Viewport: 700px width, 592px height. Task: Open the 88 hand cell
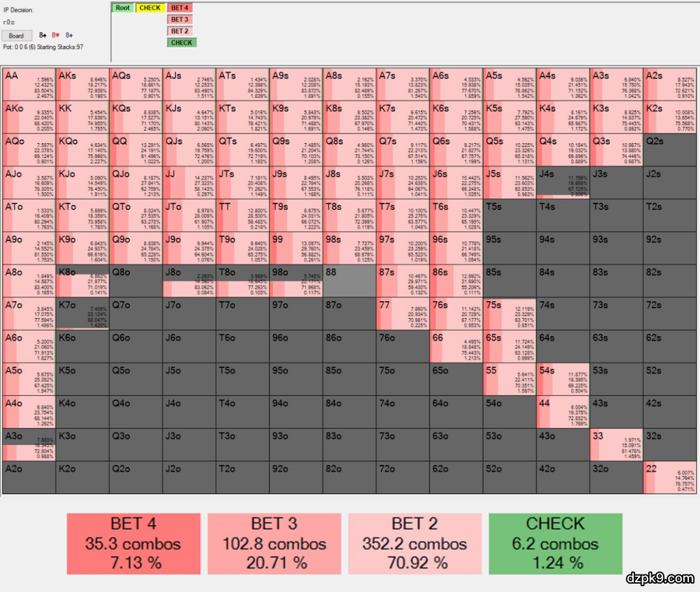349,280
